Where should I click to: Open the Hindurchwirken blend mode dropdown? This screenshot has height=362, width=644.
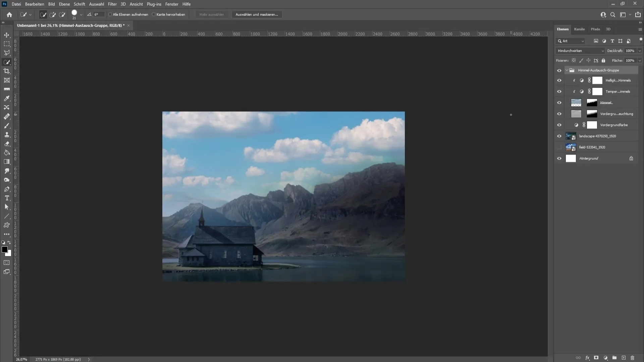click(x=580, y=51)
